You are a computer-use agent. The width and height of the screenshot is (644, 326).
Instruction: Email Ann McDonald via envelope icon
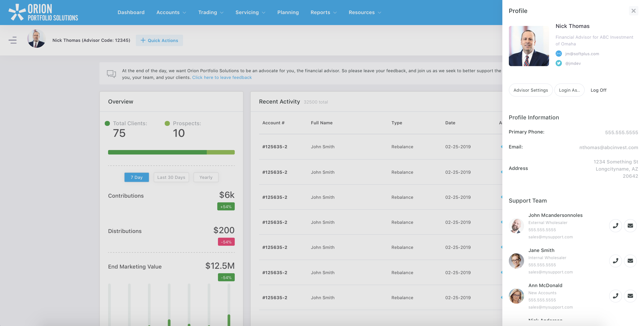[x=630, y=296]
